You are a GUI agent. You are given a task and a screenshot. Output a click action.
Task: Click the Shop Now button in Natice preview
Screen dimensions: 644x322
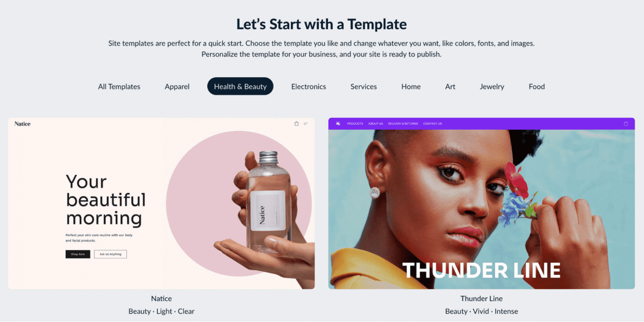(x=78, y=254)
